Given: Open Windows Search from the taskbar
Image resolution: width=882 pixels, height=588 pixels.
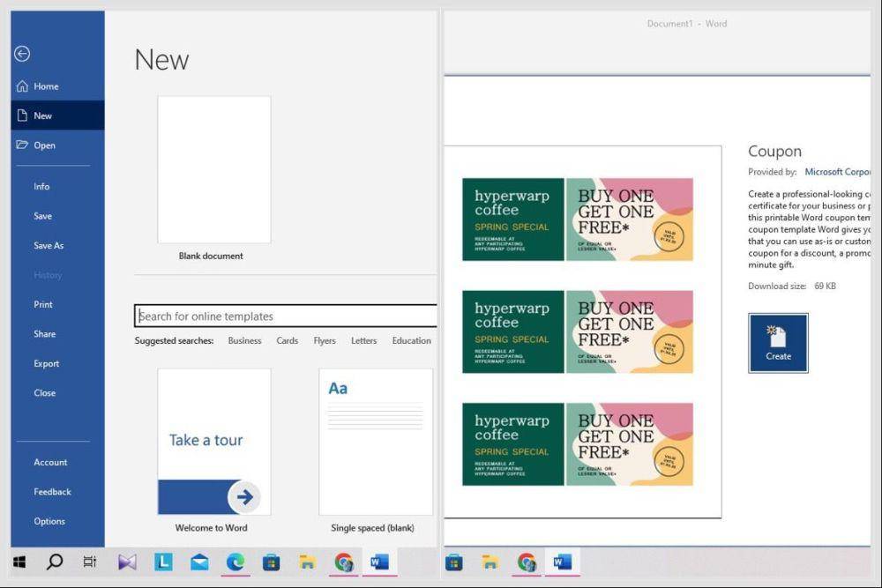Looking at the screenshot, I should [x=54, y=562].
